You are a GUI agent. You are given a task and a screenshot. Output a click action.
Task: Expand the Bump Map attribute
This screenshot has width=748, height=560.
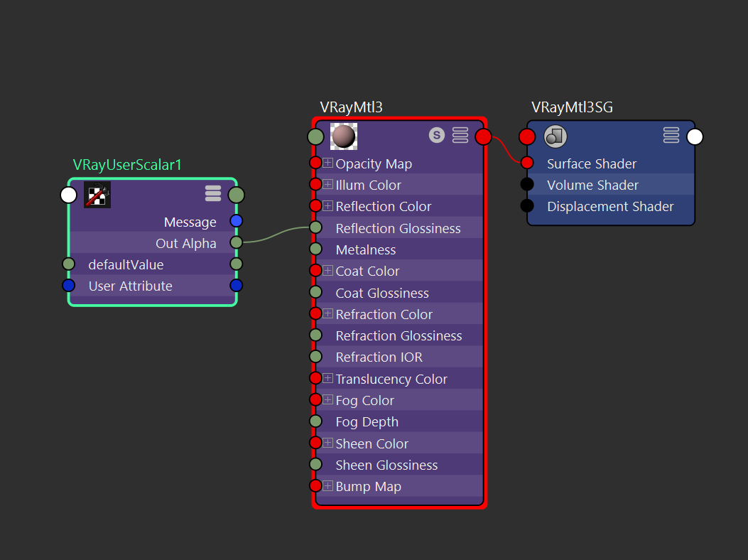tap(327, 486)
